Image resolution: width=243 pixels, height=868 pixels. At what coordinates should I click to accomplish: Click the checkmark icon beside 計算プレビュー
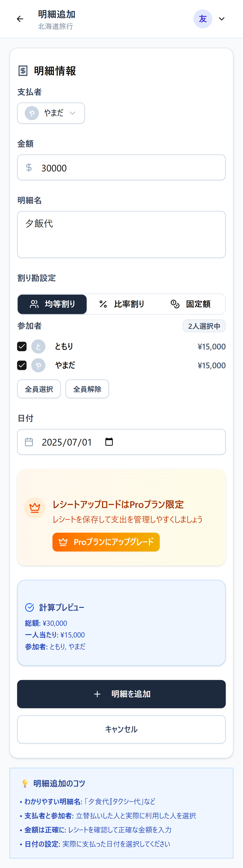(x=30, y=607)
